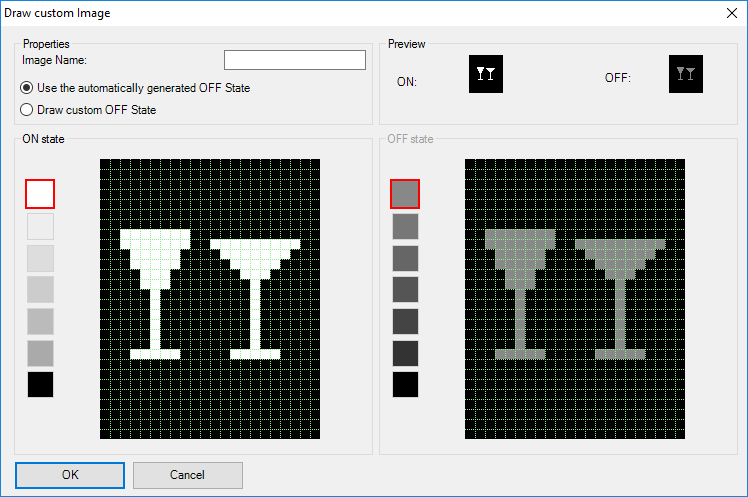Click the left glass base in ON canvas
This screenshot has width=748, height=497.
[155, 354]
